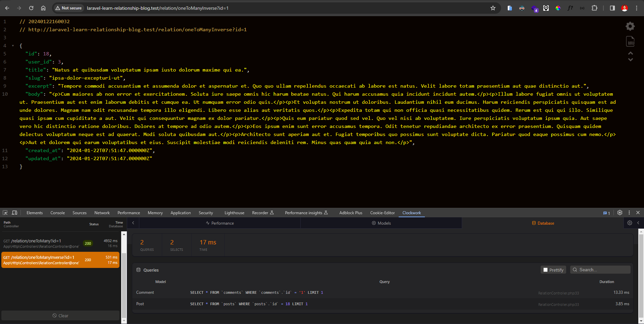Screen dimensions: 644x324
Task: Click the collapse-all chevrons in JSON viewer
Action: 630,56
